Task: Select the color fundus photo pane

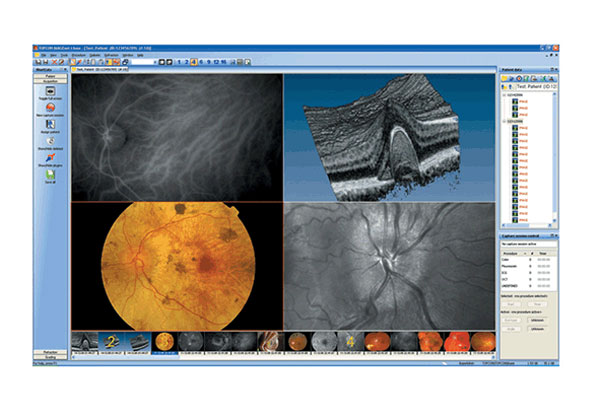Action: pyautogui.click(x=176, y=265)
